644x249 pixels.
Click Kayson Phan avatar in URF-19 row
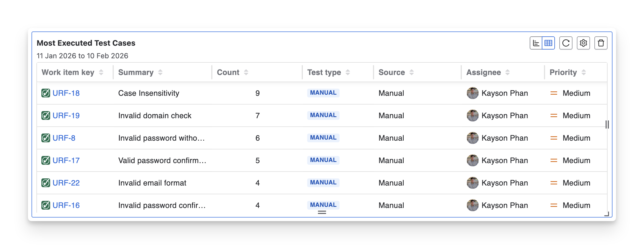[472, 115]
